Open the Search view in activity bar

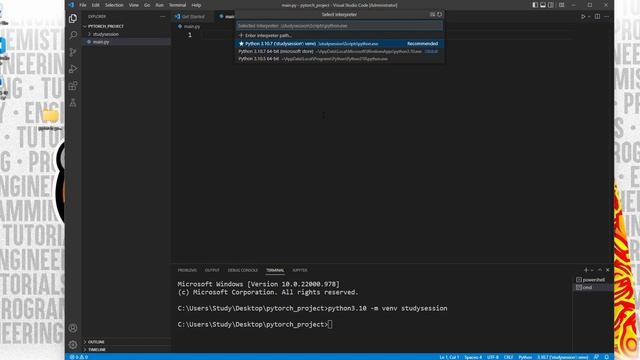tap(73, 35)
